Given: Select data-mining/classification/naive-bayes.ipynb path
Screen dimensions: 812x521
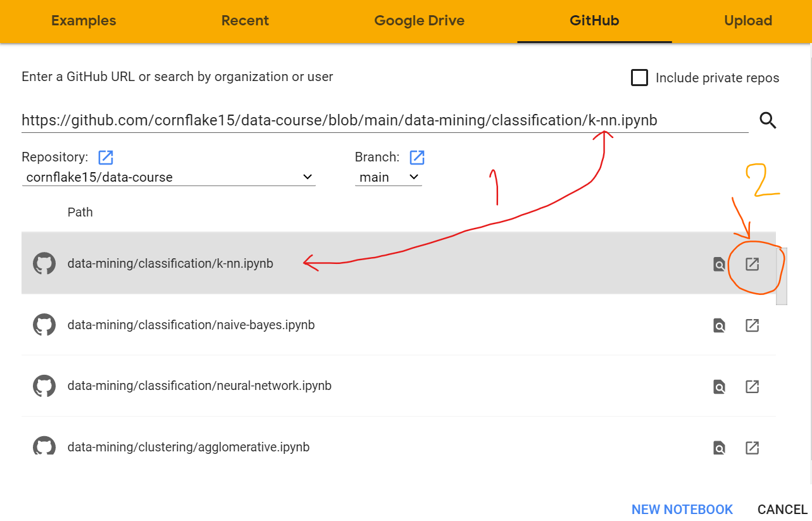Looking at the screenshot, I should coord(191,325).
